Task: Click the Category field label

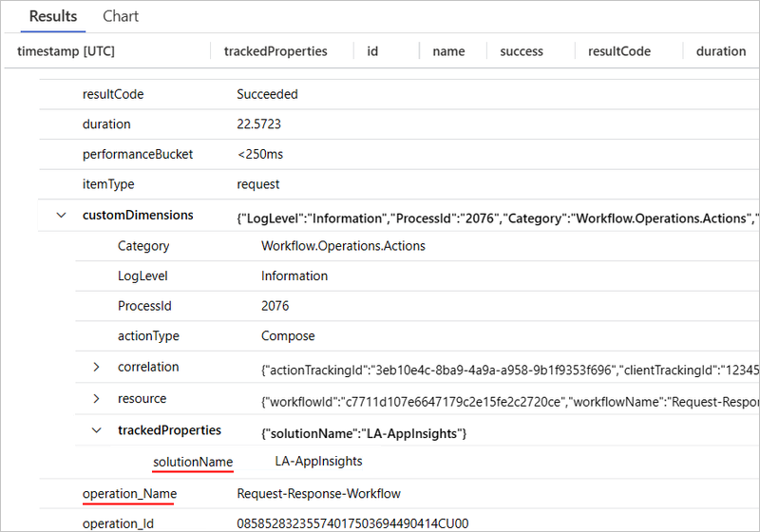Action: [x=143, y=246]
